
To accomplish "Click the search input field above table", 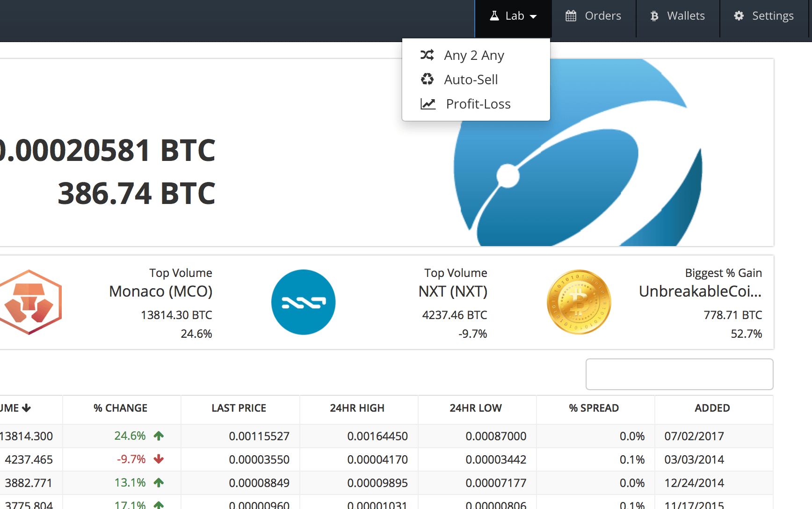I will click(x=679, y=374).
